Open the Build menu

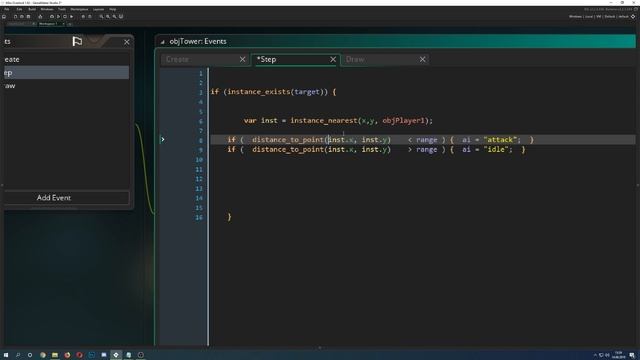point(32,9)
